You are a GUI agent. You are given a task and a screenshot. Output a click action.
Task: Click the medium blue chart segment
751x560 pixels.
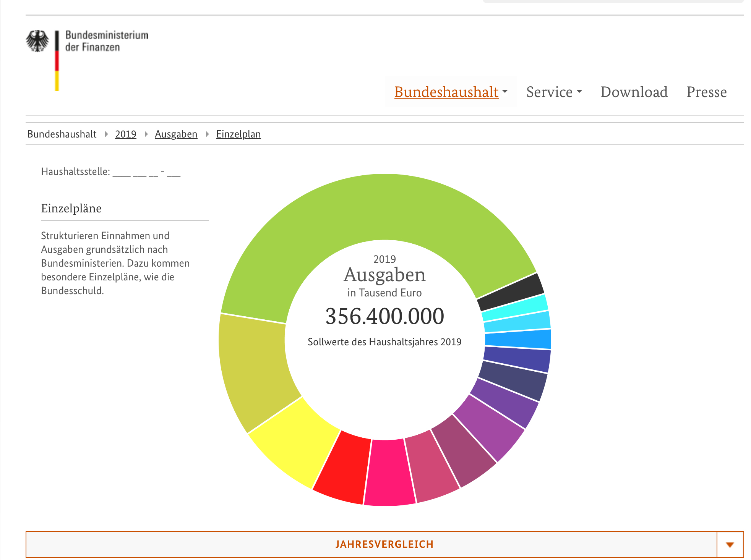tap(518, 339)
